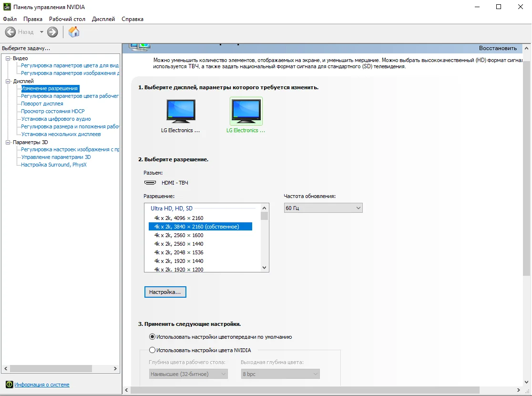Click Информация о системе link
The image size is (532, 396).
click(x=42, y=385)
